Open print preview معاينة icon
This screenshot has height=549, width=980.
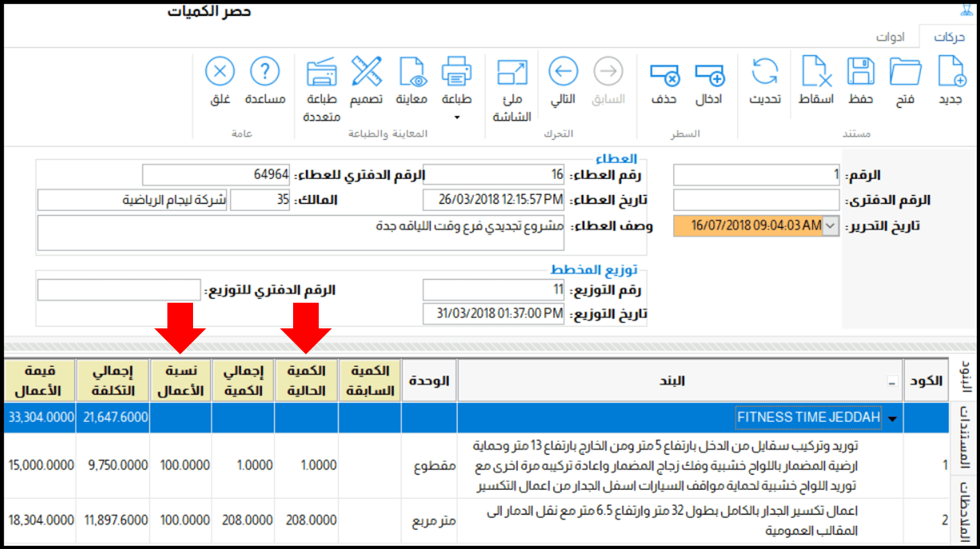412,72
